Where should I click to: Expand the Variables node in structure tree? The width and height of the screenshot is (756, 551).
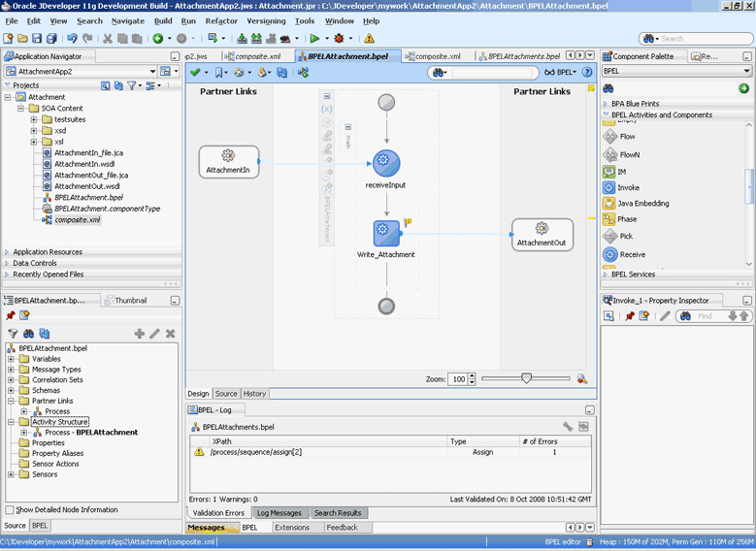click(12, 359)
